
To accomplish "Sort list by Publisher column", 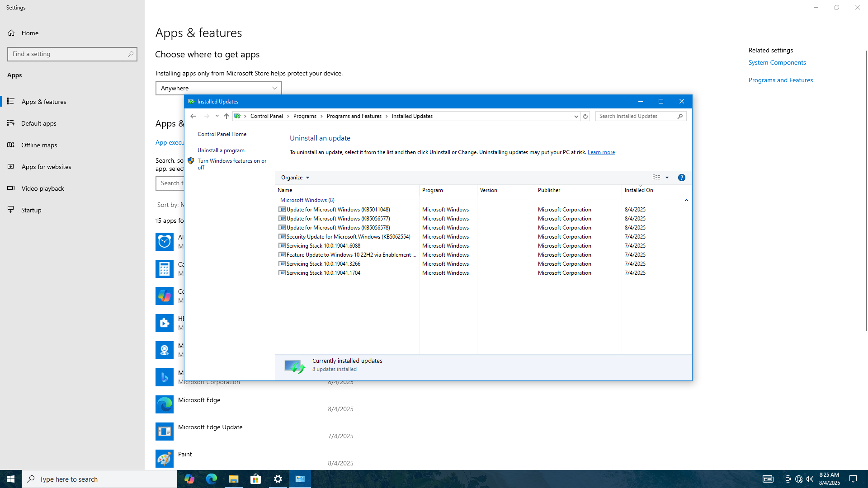I will (578, 190).
